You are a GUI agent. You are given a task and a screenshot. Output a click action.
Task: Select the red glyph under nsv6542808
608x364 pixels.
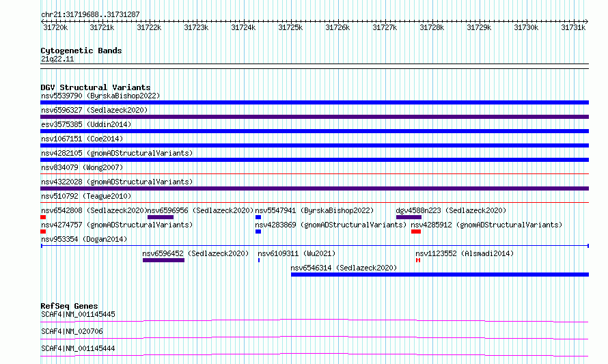coord(43,217)
